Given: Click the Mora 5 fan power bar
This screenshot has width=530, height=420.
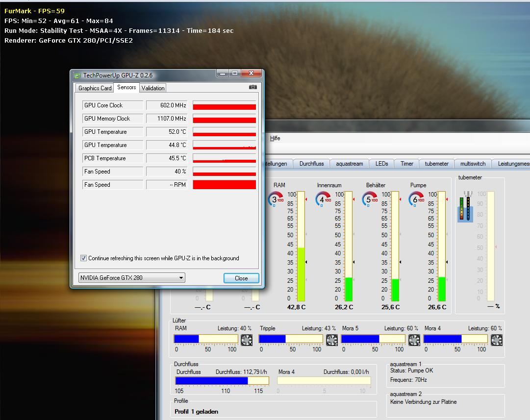Looking at the screenshot, I should [373, 339].
